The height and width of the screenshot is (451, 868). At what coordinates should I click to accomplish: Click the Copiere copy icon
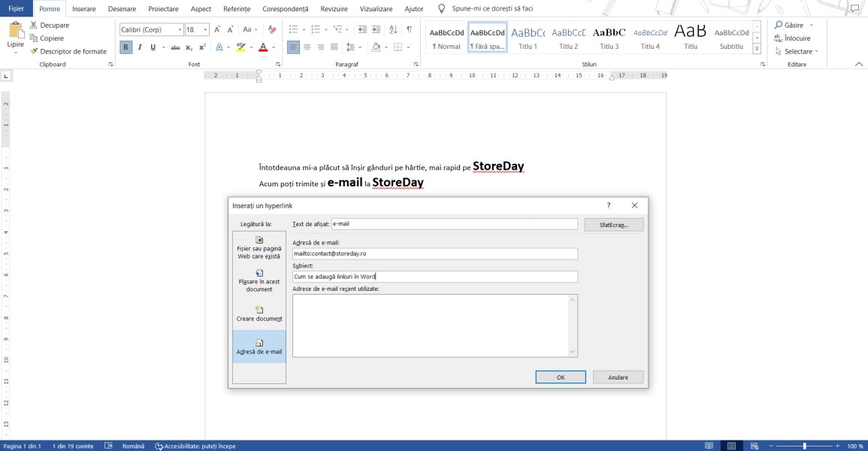click(x=33, y=38)
